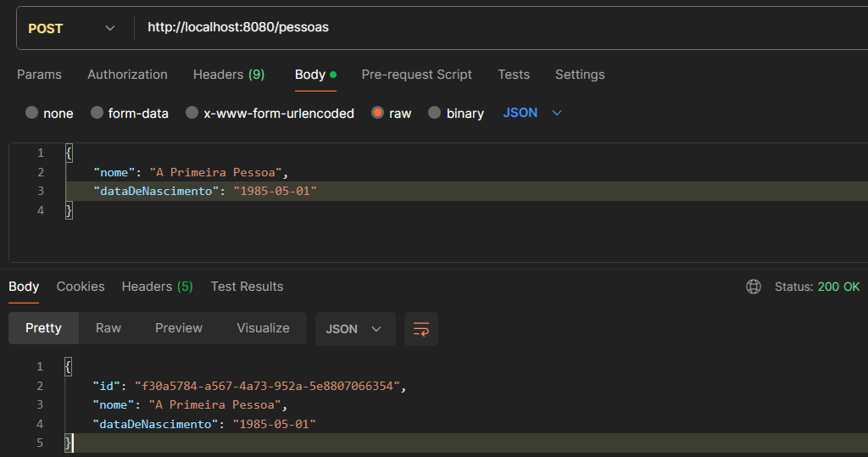Choose x-www-form-urlencoded body type
868x457 pixels.
(x=192, y=113)
